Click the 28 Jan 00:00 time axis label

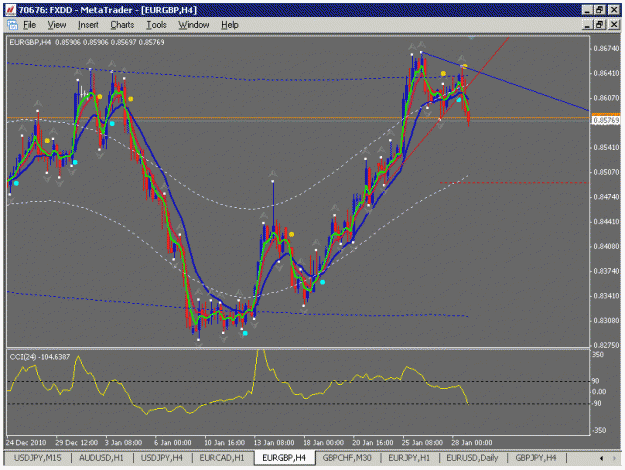472,442
